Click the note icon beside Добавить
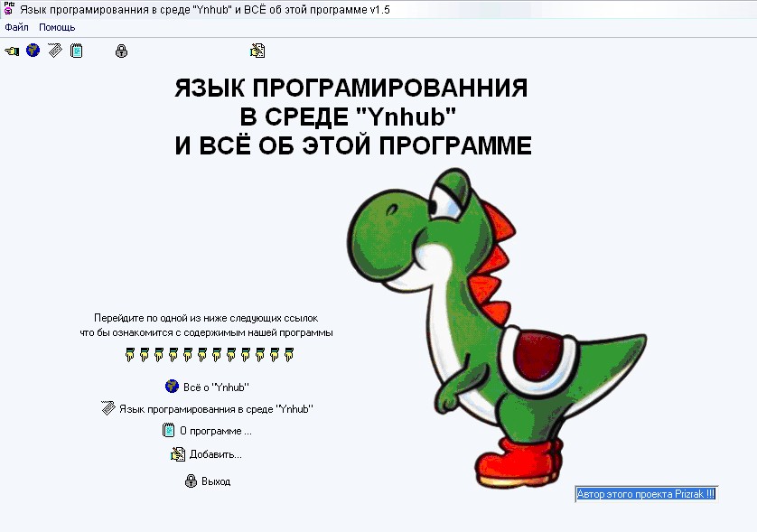The height and width of the screenshot is (532, 757). pyautogui.click(x=178, y=453)
